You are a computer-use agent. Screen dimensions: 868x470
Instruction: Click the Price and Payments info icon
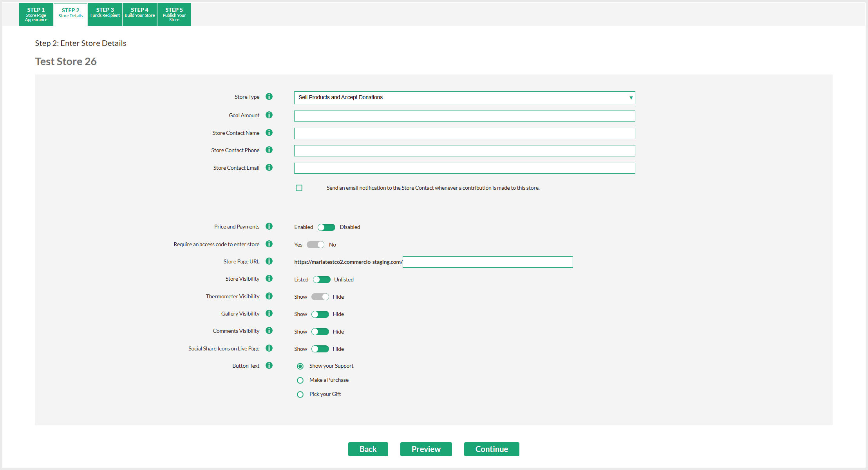(x=269, y=226)
